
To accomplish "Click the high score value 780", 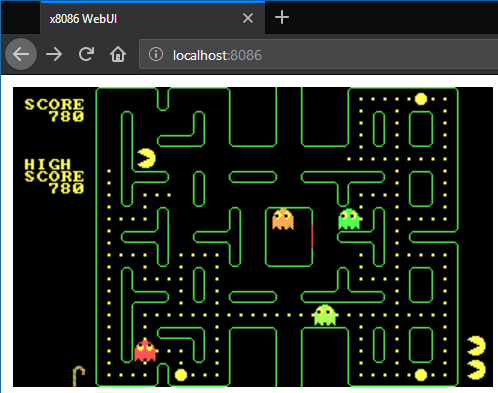I will 66,189.
